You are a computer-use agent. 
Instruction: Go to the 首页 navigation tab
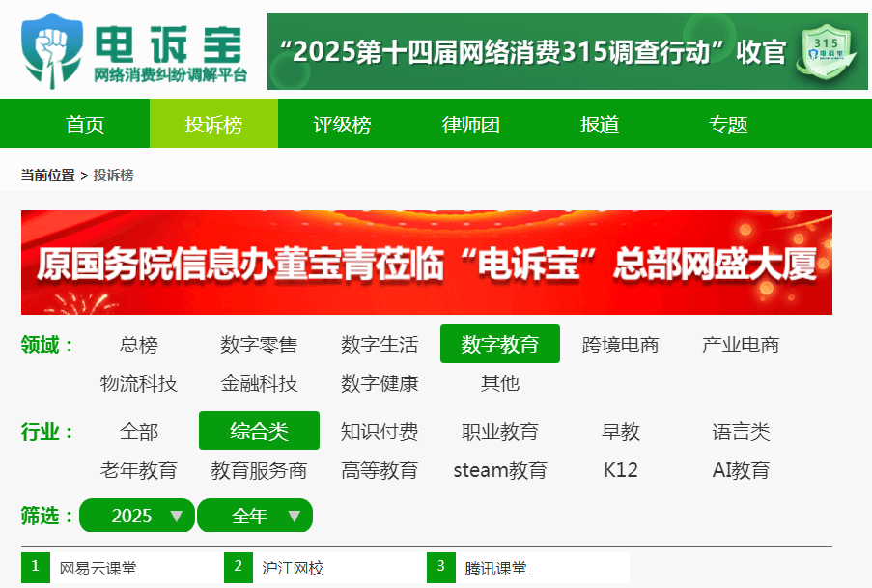[85, 125]
